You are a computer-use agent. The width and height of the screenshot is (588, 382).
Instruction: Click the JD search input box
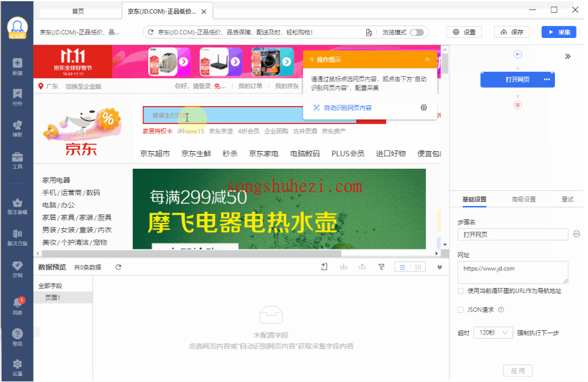[x=223, y=116]
